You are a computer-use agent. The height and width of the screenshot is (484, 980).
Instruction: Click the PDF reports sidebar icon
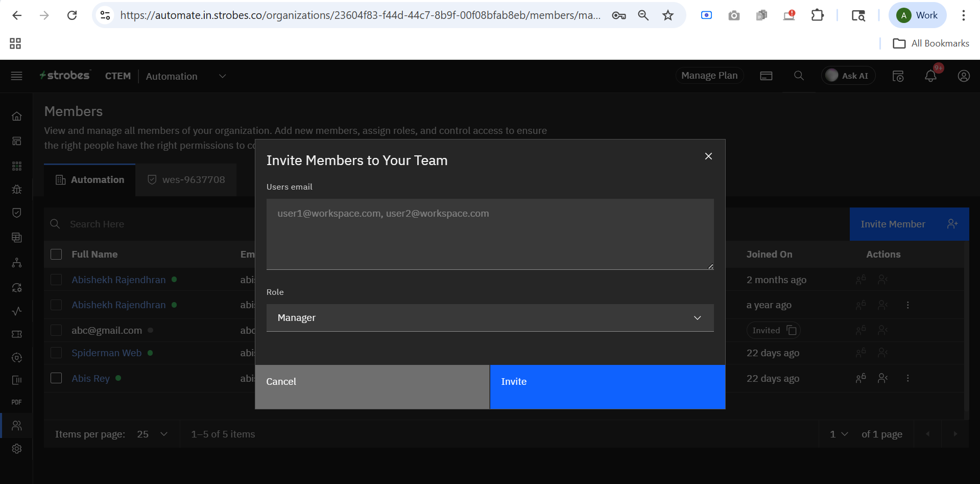point(17,402)
